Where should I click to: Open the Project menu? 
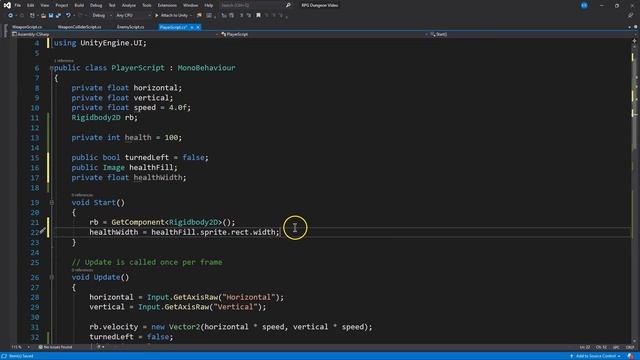[x=62, y=5]
